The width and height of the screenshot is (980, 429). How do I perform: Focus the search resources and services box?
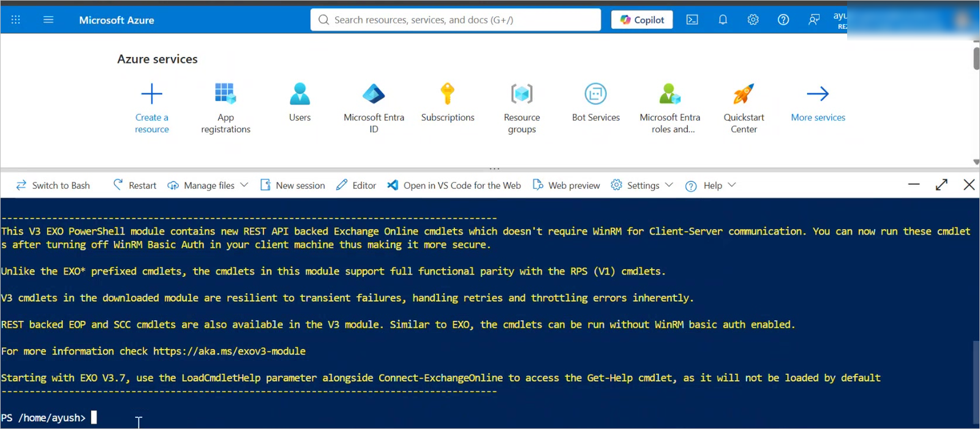pos(456,20)
